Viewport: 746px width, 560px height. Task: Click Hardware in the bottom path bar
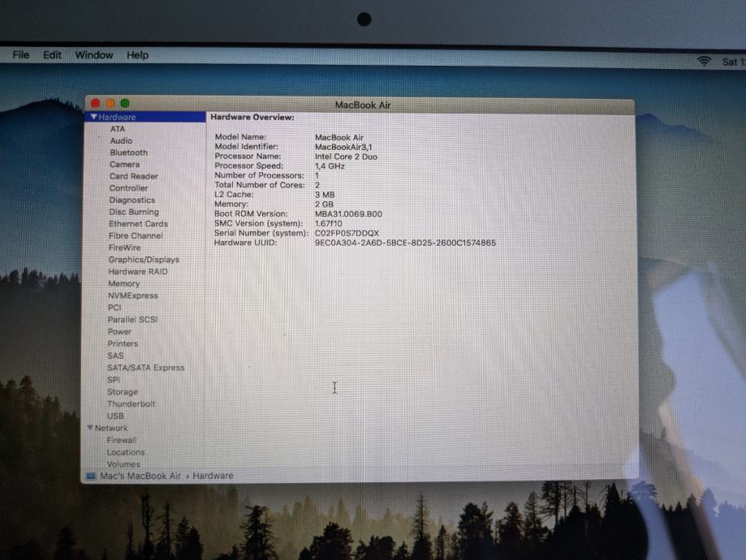(x=213, y=476)
